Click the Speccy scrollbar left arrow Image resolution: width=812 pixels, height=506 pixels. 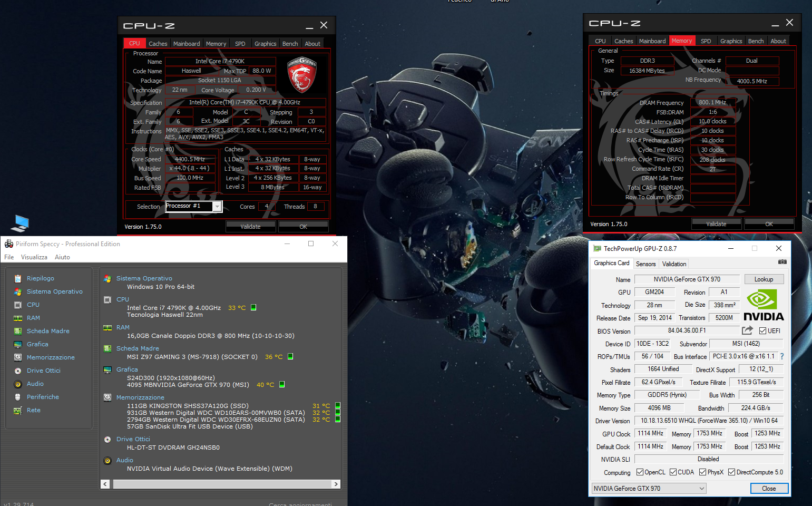[x=105, y=484]
